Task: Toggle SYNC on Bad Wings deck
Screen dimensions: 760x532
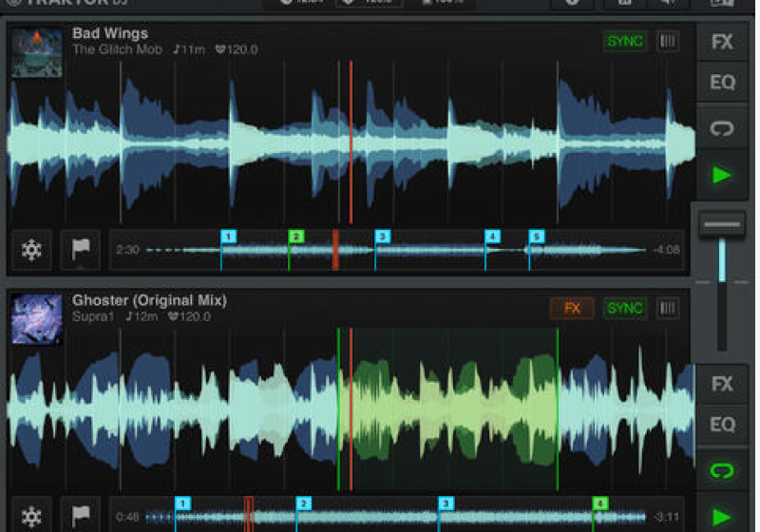Action: (x=625, y=41)
